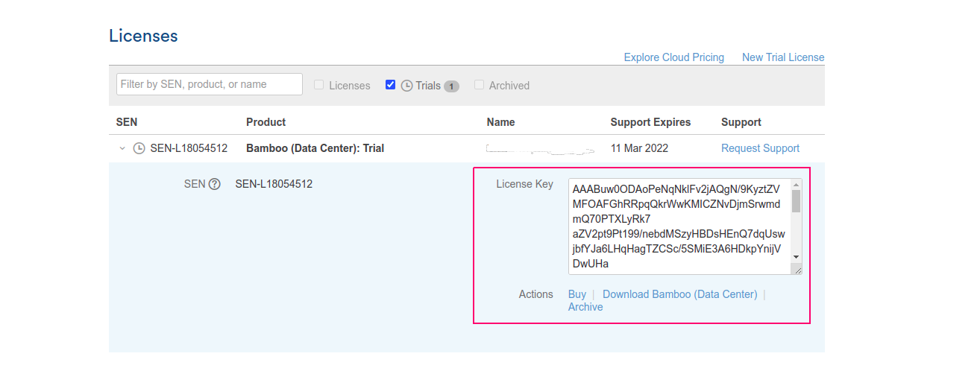Click the Licenses page heading
980x371 pixels.
click(143, 36)
